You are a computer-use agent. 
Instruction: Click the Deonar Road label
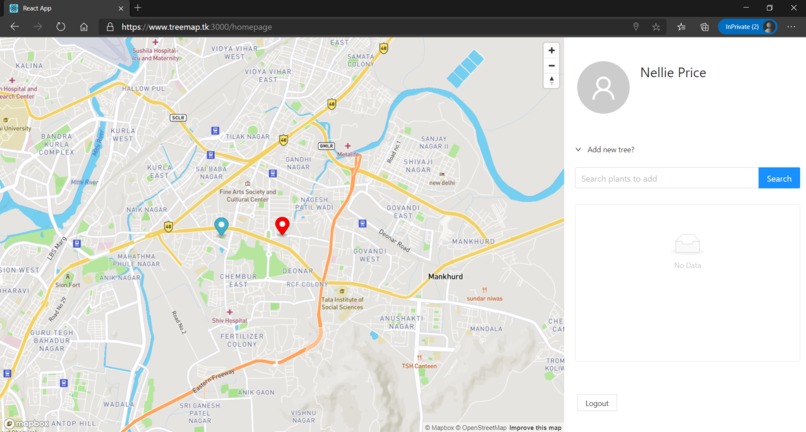(394, 240)
